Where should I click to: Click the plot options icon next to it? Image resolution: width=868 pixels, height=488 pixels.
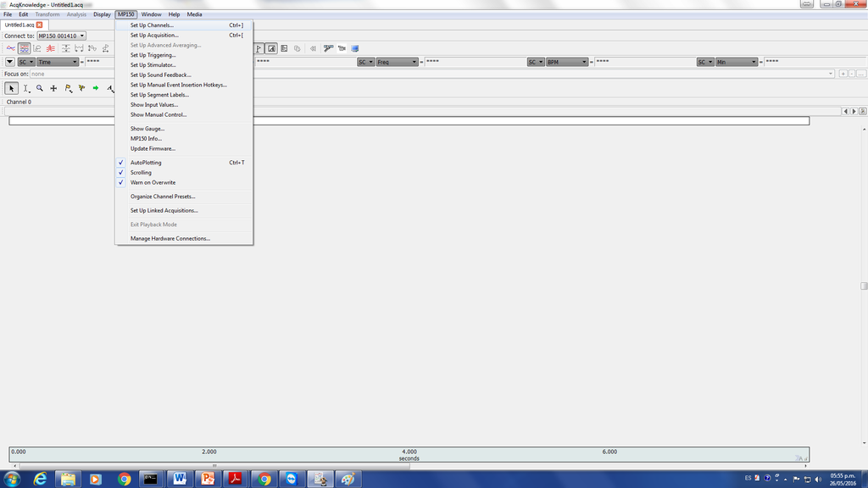point(105,48)
